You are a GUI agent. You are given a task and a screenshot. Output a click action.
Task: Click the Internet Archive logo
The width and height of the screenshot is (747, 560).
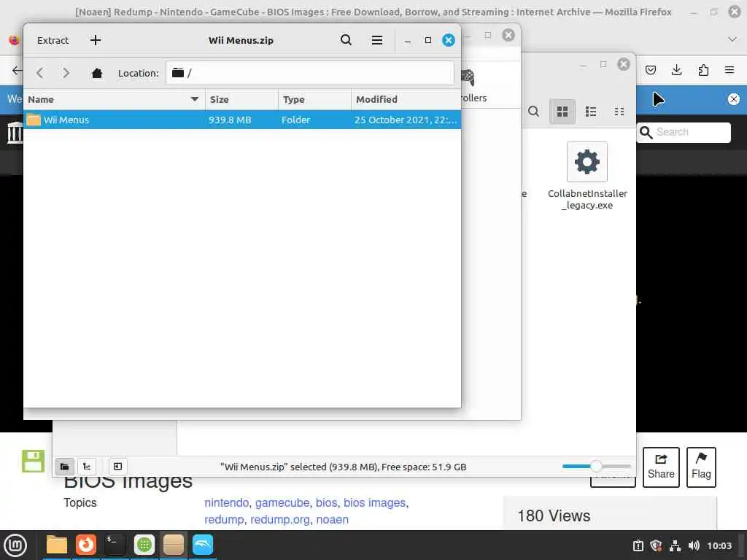tap(15, 133)
